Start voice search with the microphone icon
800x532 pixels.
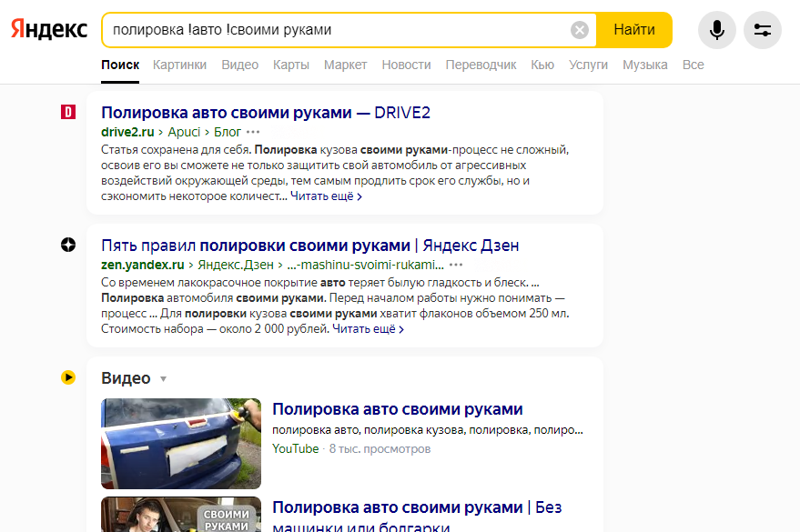click(x=717, y=30)
